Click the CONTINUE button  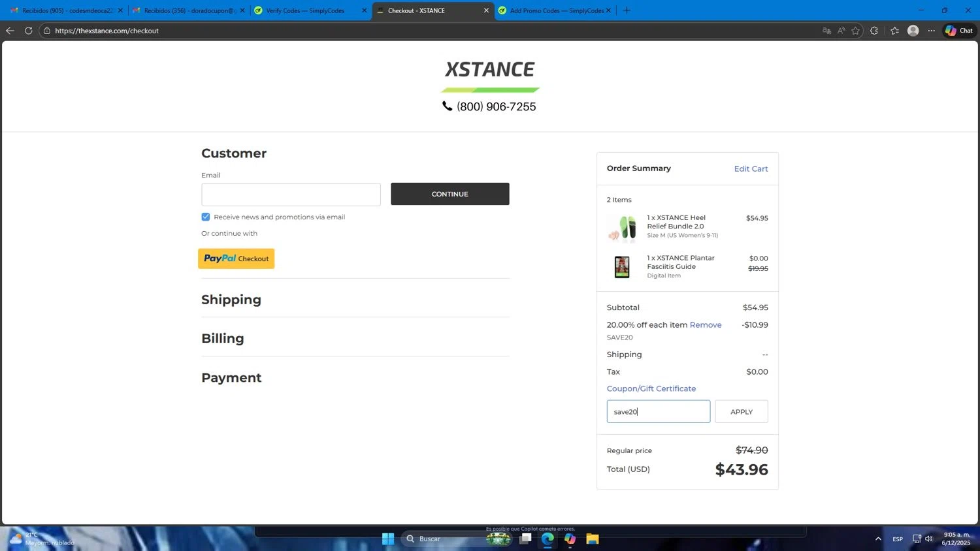450,194
